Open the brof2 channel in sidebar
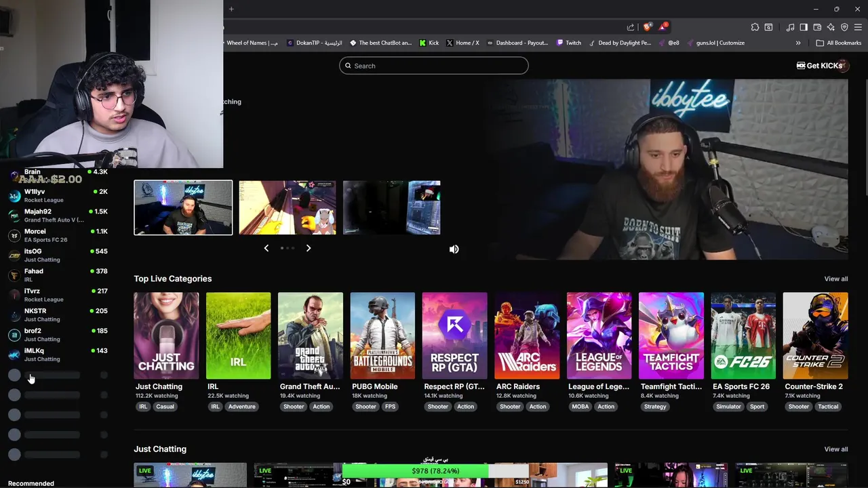Screen dimensions: 868x488 [x=58, y=335]
